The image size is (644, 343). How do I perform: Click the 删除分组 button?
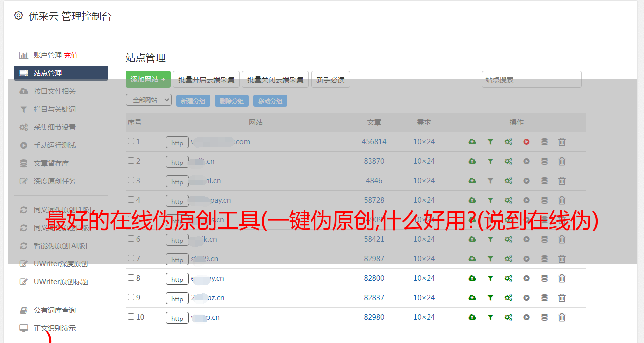232,101
